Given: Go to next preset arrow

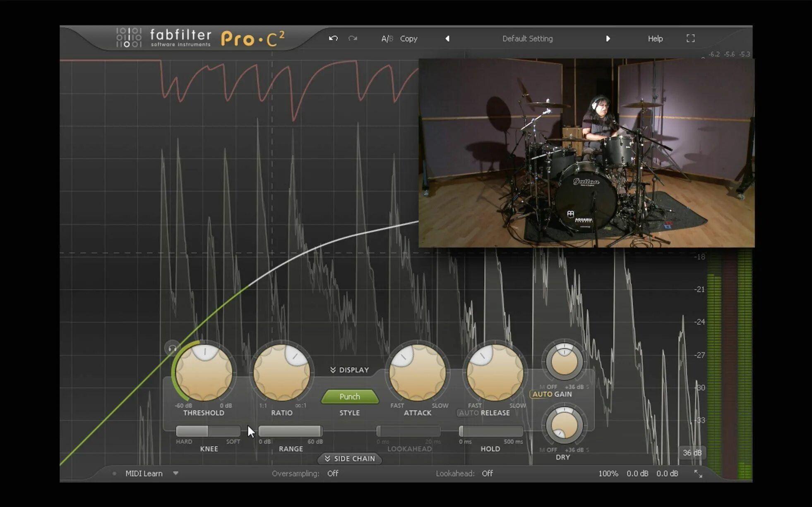Looking at the screenshot, I should click(608, 38).
